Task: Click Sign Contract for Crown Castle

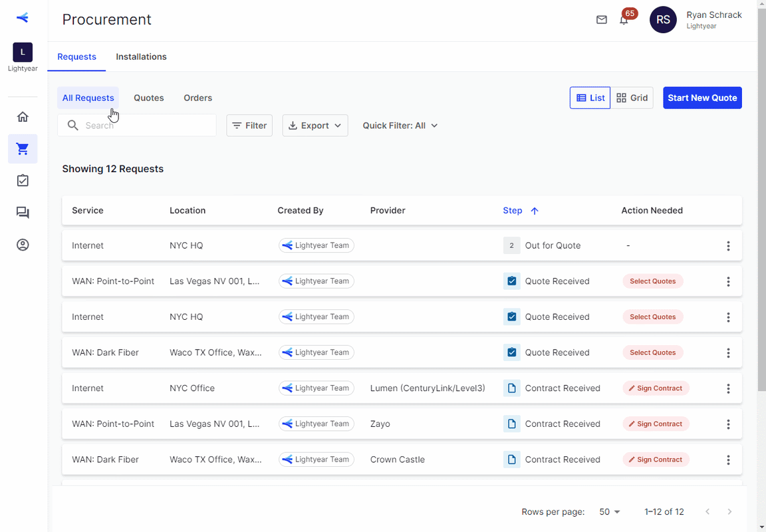Action: coord(656,460)
